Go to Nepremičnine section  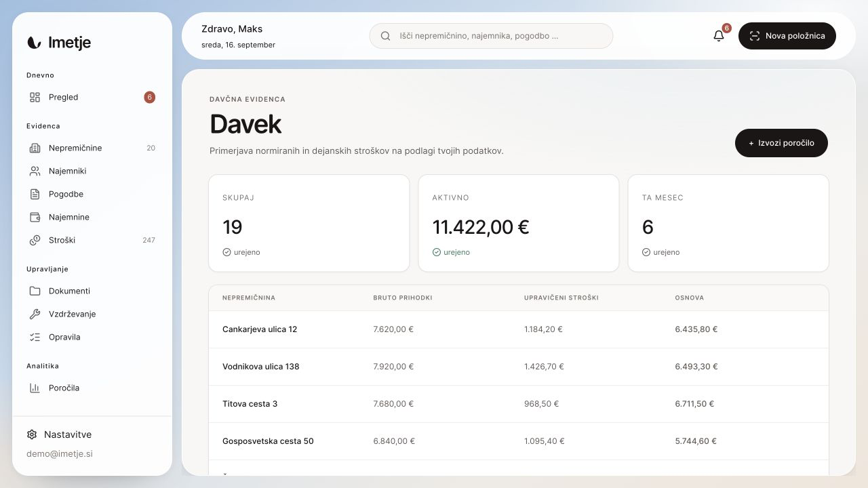(x=92, y=148)
